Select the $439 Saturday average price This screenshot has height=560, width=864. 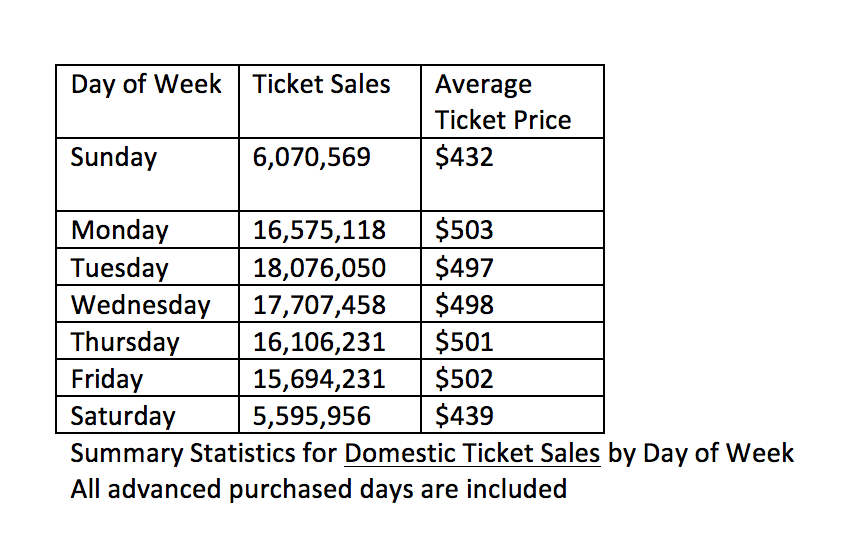[x=465, y=416]
